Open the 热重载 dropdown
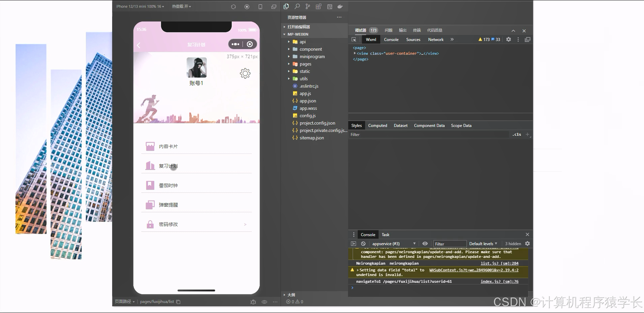Viewport: 644px width, 313px height. [x=182, y=6]
